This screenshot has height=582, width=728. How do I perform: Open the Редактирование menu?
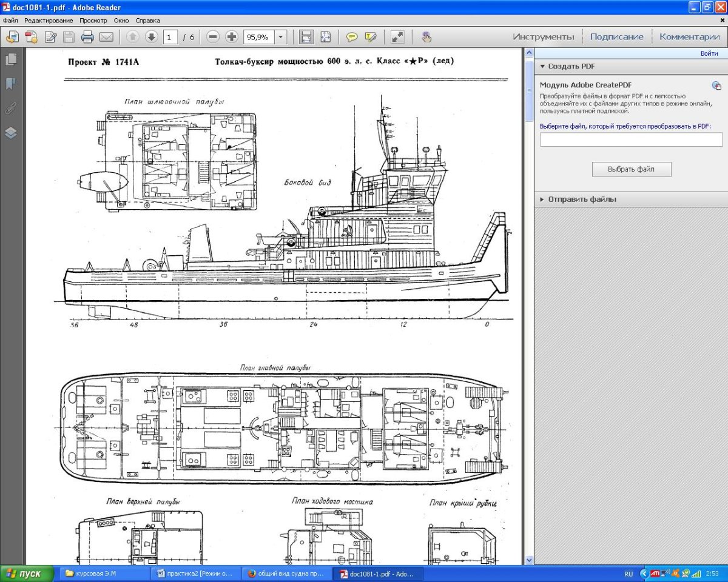(48, 21)
